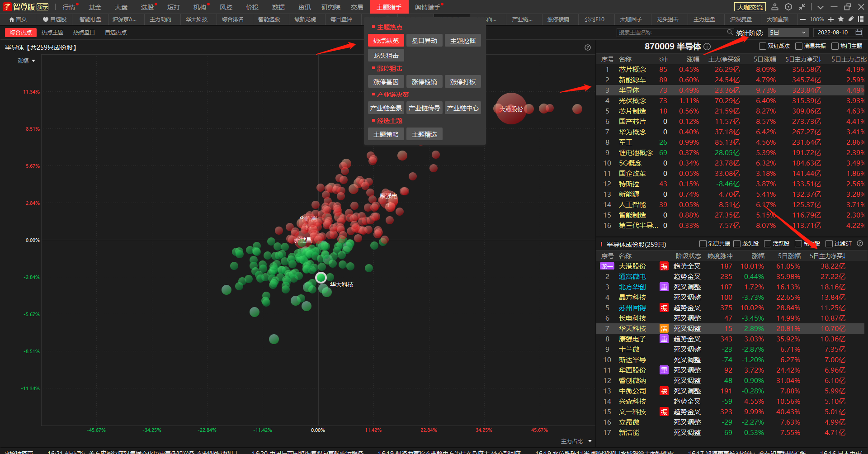Viewport: 868px width, 454px height.
Task: Open the 沪深复盘 toolbar tab
Action: point(741,19)
